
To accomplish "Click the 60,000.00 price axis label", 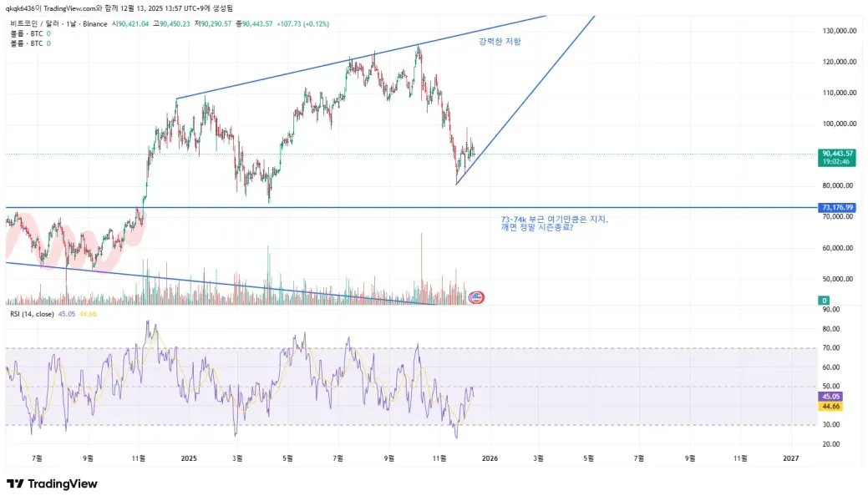I will [840, 248].
